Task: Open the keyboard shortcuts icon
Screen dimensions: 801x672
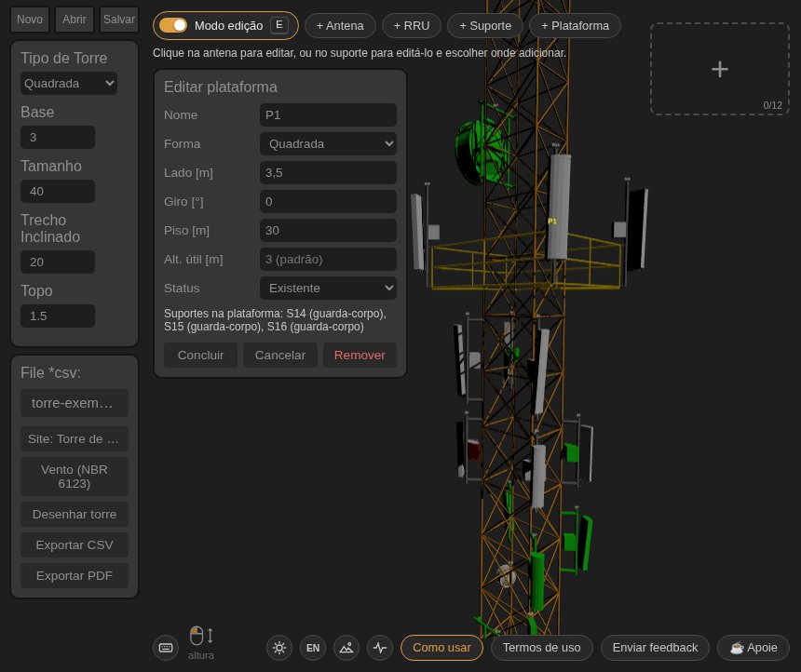Action: click(x=166, y=648)
